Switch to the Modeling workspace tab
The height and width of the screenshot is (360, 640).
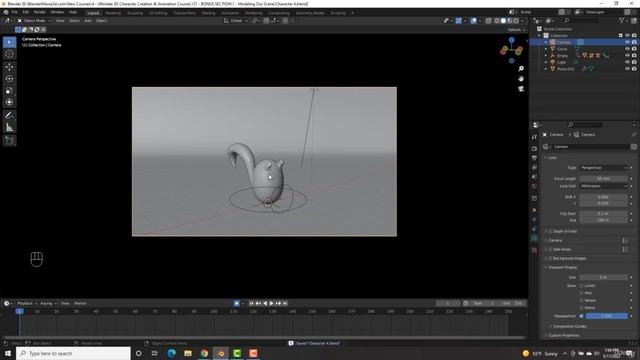pyautogui.click(x=113, y=13)
